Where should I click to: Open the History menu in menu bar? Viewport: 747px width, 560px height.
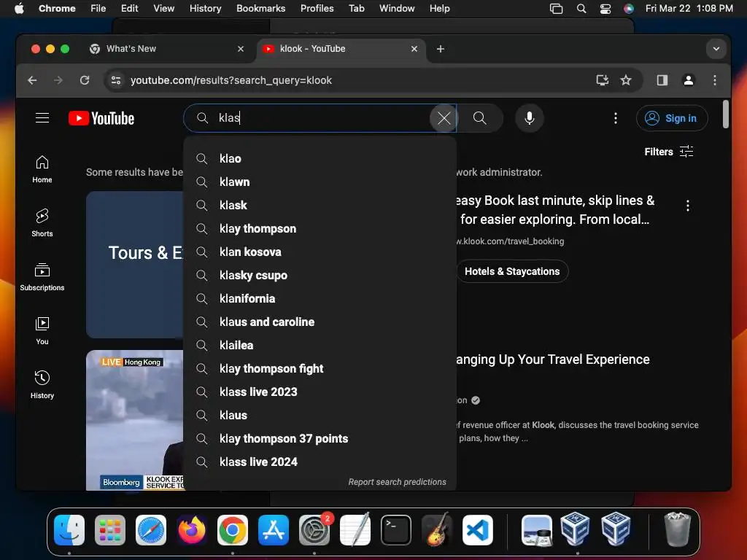[205, 8]
